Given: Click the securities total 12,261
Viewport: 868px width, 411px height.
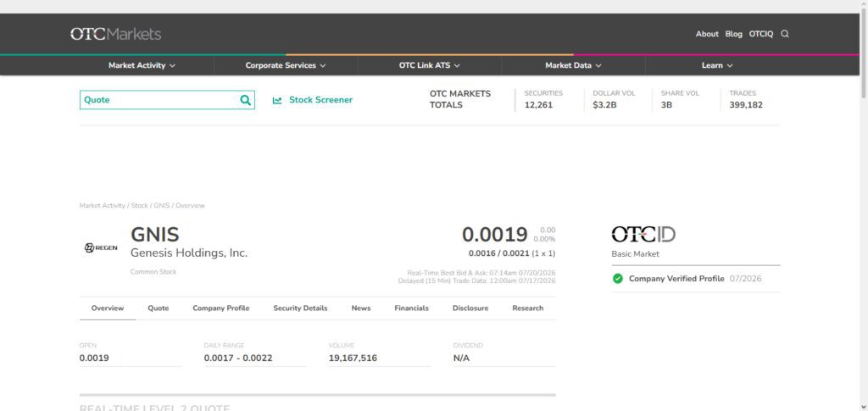Looking at the screenshot, I should point(538,104).
